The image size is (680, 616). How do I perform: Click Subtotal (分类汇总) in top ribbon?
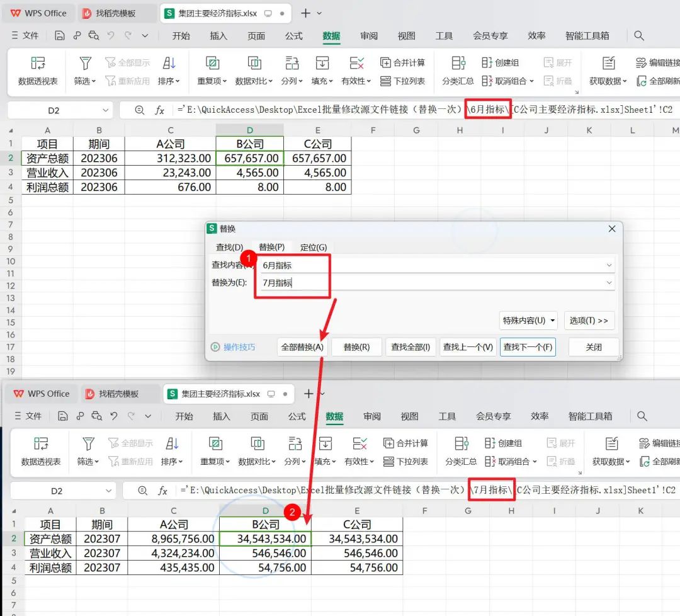[x=458, y=71]
